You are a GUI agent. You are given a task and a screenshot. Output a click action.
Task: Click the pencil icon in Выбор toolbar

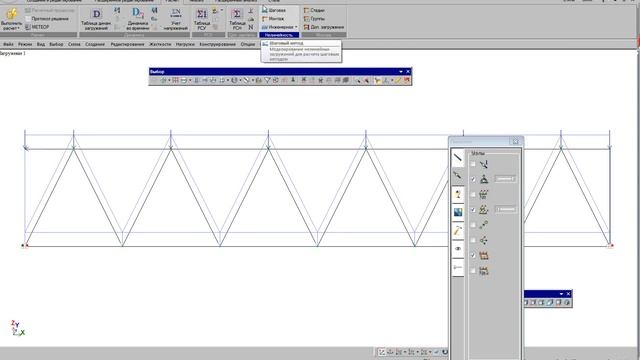coord(398,80)
